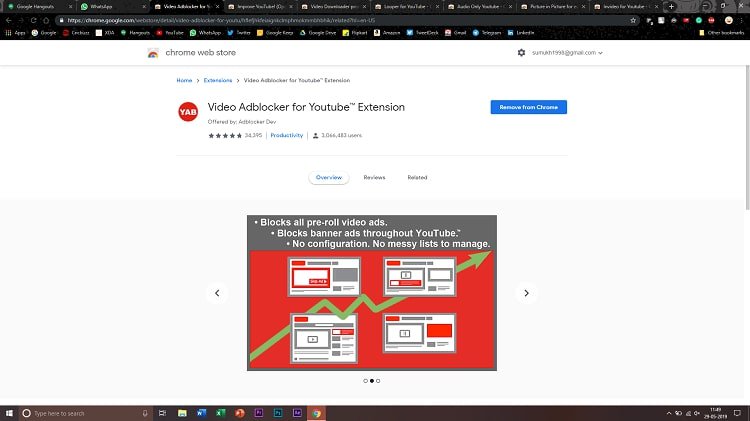Launch Excel from the taskbar
Screen dimensions: 750x421
(x=221, y=413)
